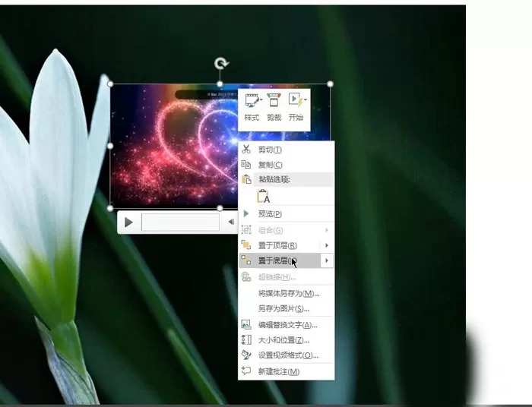Open the 样式 video style gallery

click(252, 107)
